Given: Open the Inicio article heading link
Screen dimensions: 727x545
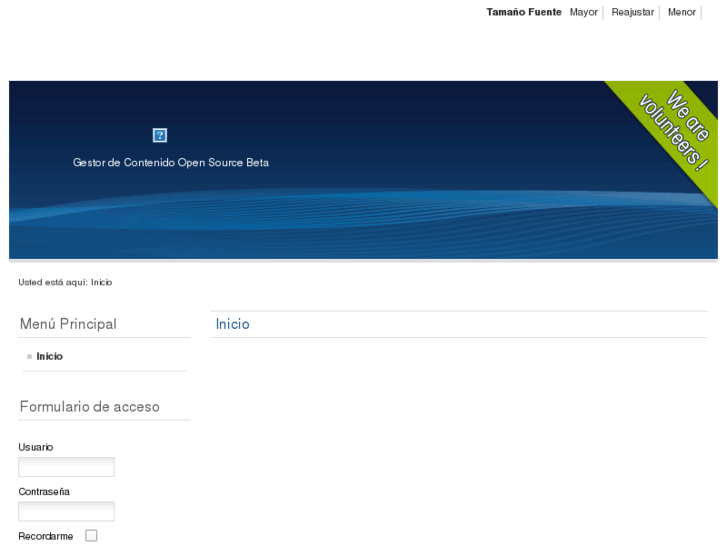Looking at the screenshot, I should point(233,324).
